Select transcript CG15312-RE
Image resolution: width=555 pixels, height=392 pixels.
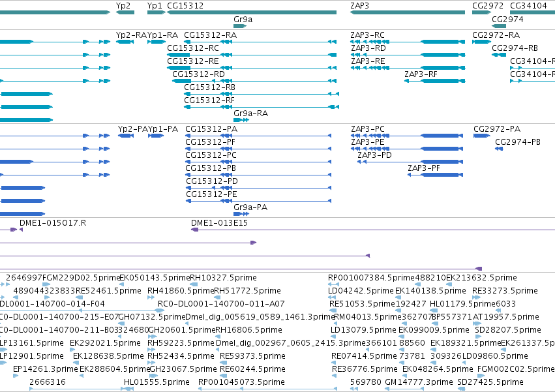[193, 61]
